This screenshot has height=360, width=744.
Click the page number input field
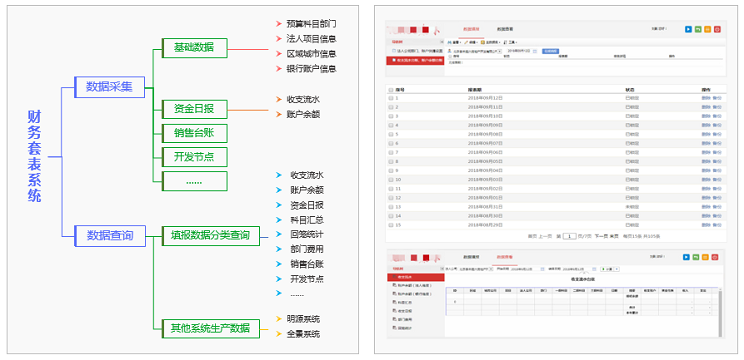click(569, 236)
